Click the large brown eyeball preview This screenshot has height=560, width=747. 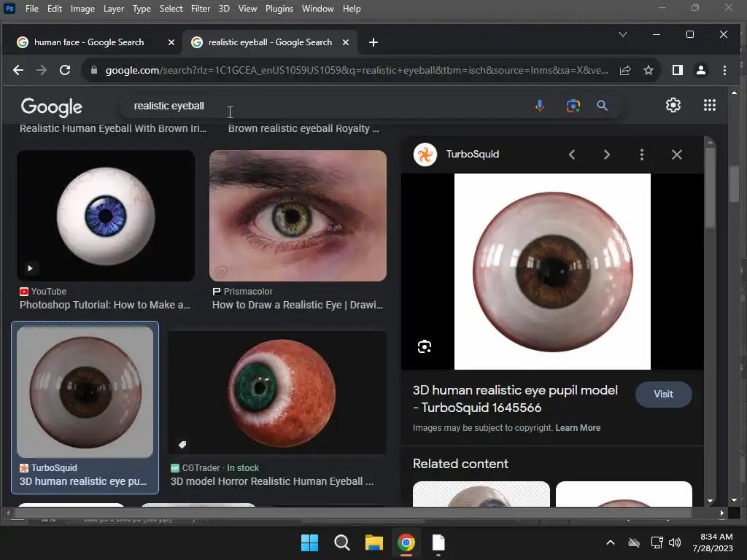[x=552, y=271]
